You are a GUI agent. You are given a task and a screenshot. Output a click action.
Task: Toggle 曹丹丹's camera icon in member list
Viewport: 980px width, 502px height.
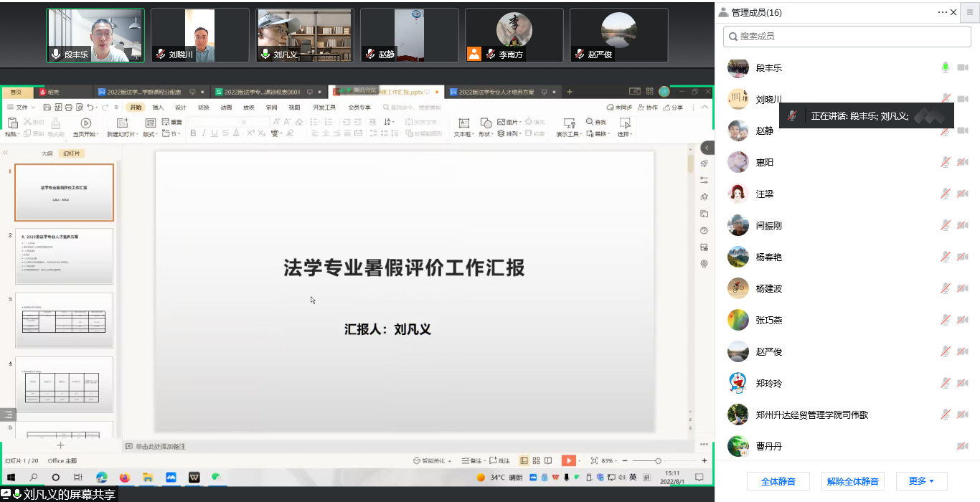coord(962,446)
